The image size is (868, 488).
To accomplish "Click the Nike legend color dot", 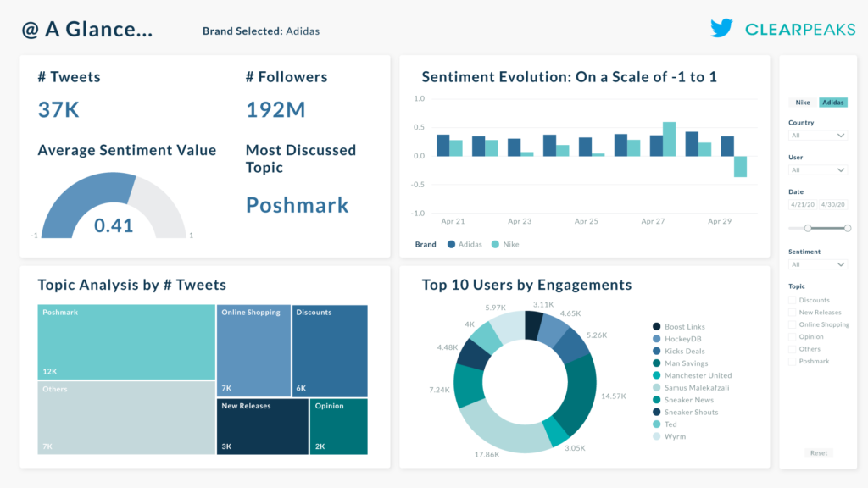I will (495, 244).
